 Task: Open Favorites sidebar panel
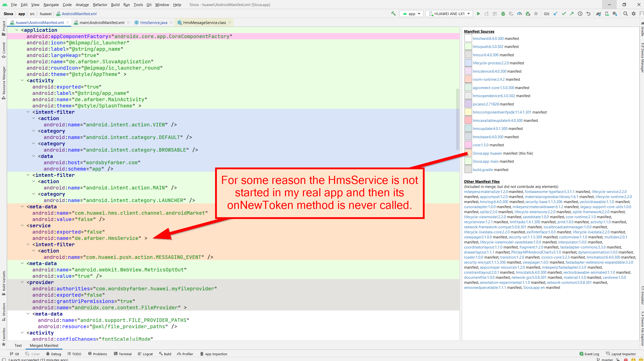4,337
